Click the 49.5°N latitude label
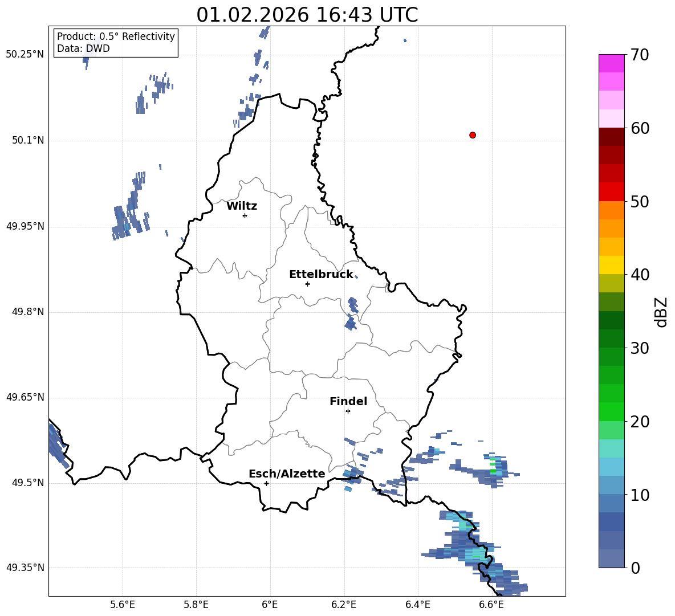675x616 pixels. click(28, 483)
